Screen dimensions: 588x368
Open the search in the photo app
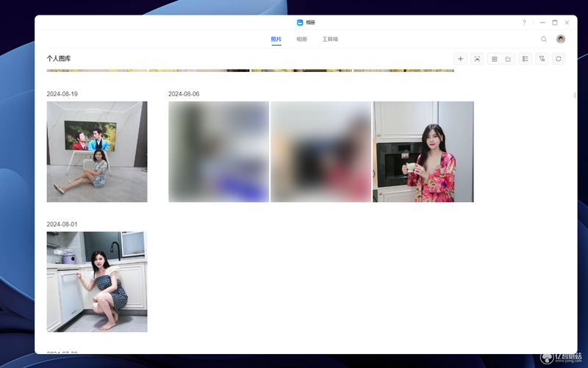(543, 39)
